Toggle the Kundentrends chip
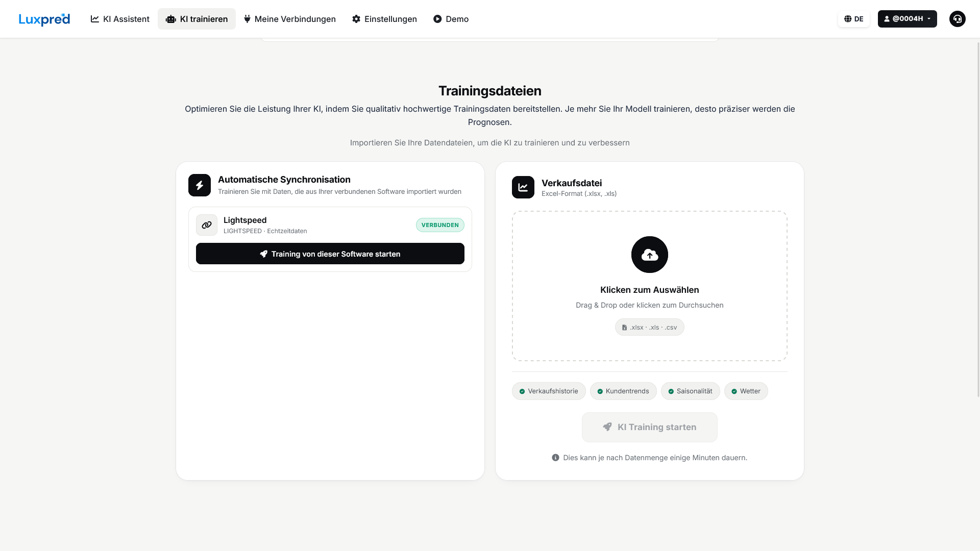 point(623,391)
